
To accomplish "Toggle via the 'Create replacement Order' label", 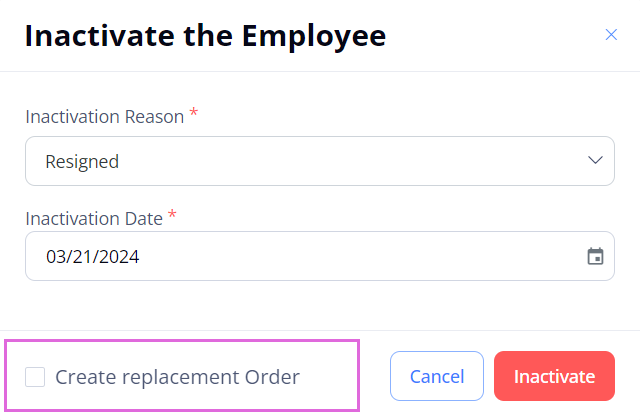I will [x=177, y=377].
